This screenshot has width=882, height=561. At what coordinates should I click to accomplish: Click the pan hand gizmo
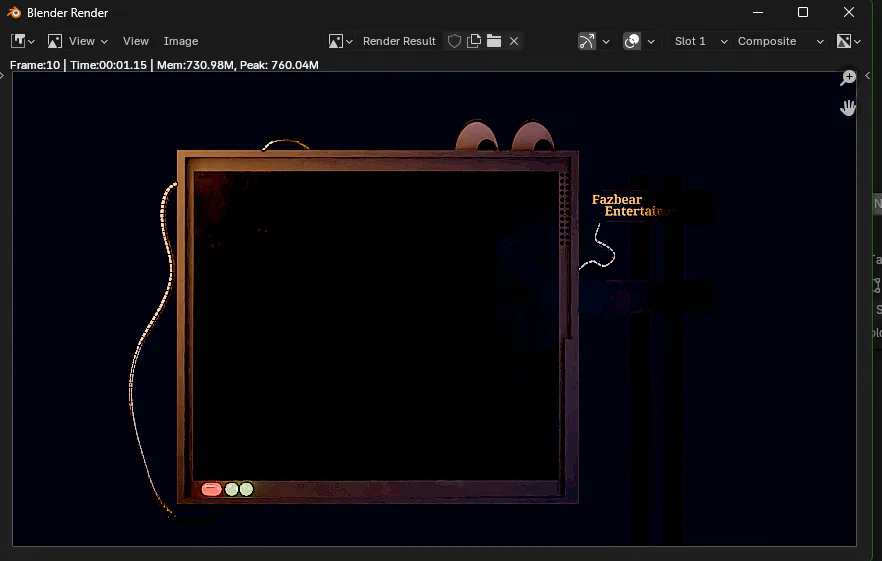[848, 107]
